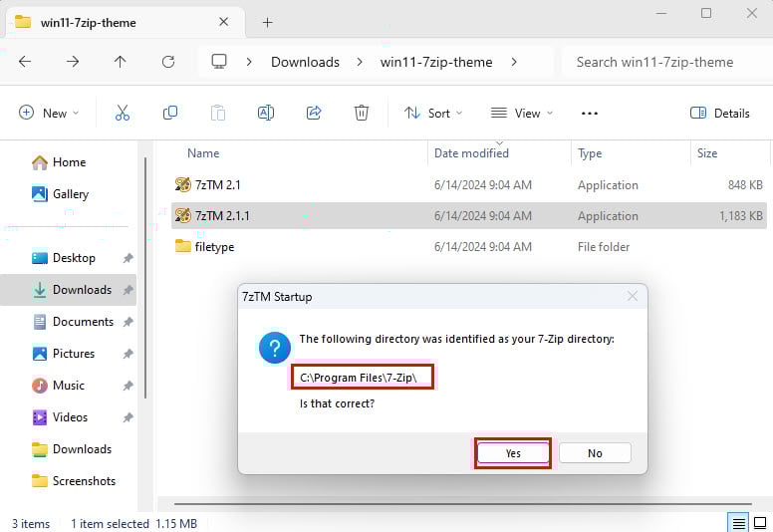Expand chevron after win11-7zip-theme breadcrumb
The height and width of the screenshot is (532, 773).
click(x=514, y=62)
